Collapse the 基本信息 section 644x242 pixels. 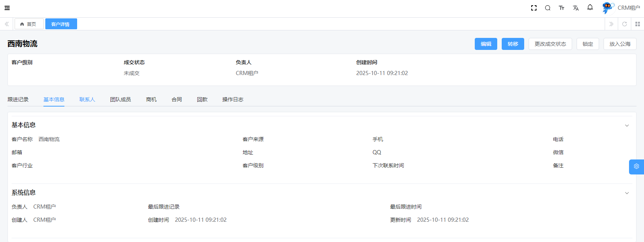[627, 126]
